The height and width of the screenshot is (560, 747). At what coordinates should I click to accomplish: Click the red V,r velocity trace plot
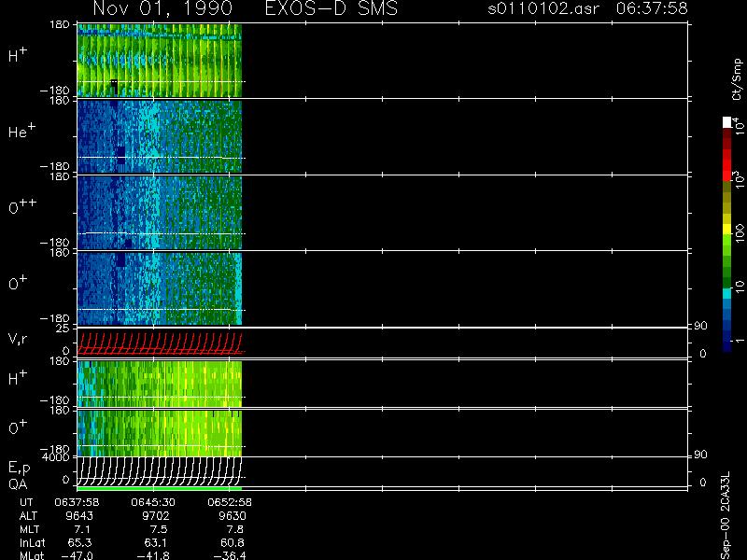(160, 343)
